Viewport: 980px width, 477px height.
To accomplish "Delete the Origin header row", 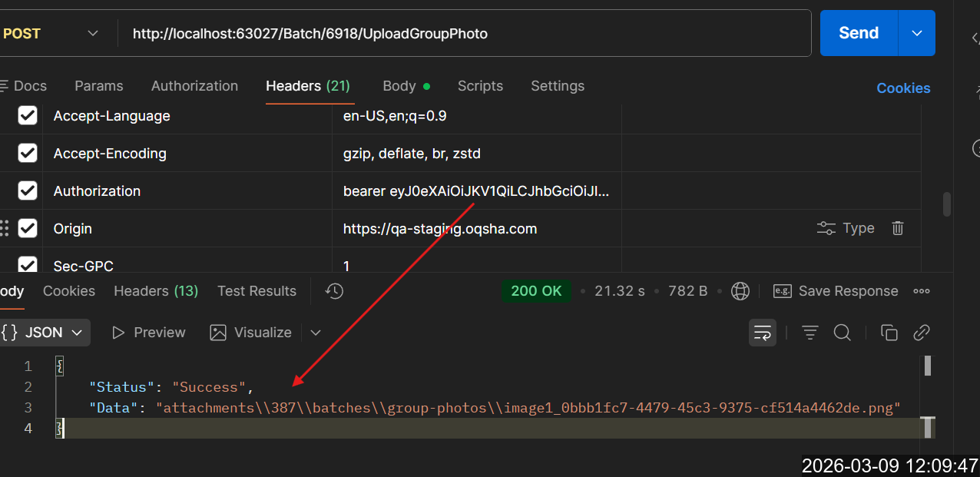I will (897, 228).
